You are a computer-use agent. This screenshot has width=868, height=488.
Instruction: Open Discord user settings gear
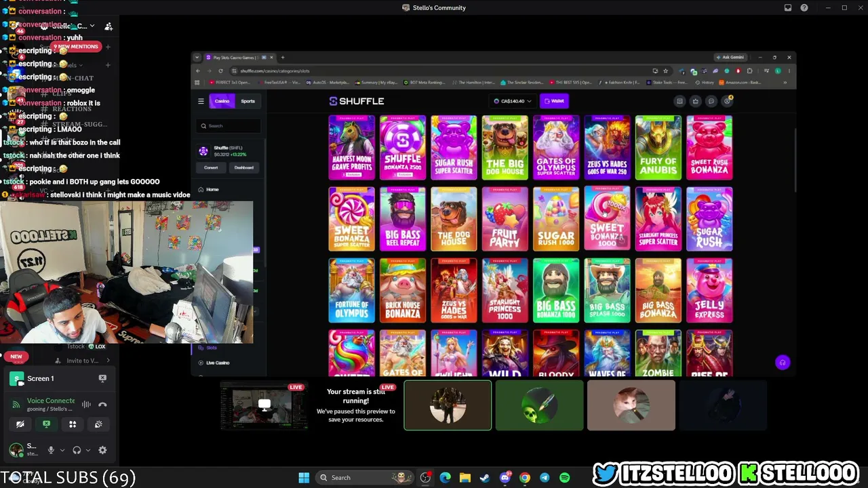click(x=102, y=450)
